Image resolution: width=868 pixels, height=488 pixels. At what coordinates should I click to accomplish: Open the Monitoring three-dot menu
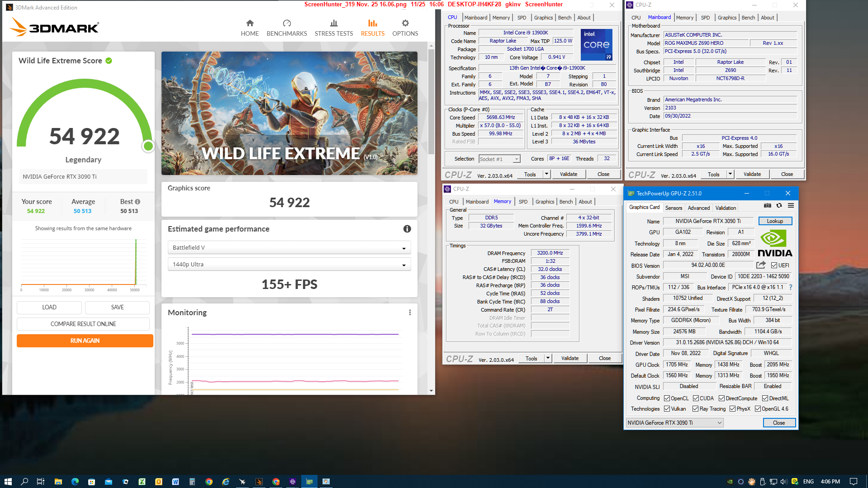[410, 313]
